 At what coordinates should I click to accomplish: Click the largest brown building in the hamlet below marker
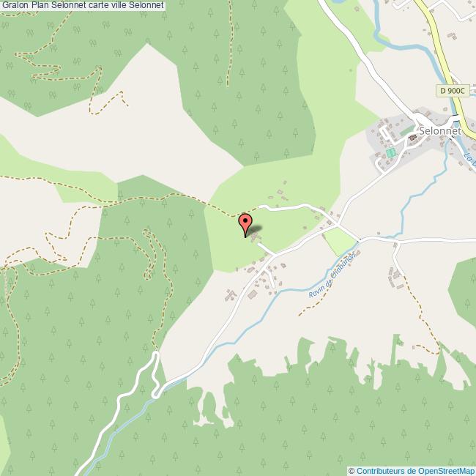click(x=252, y=294)
